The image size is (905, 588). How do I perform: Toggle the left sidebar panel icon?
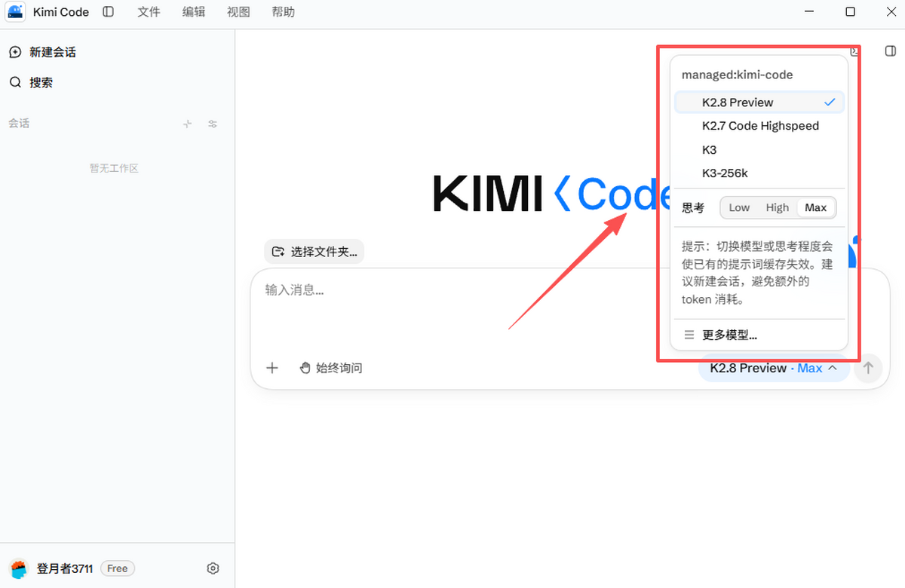click(109, 12)
